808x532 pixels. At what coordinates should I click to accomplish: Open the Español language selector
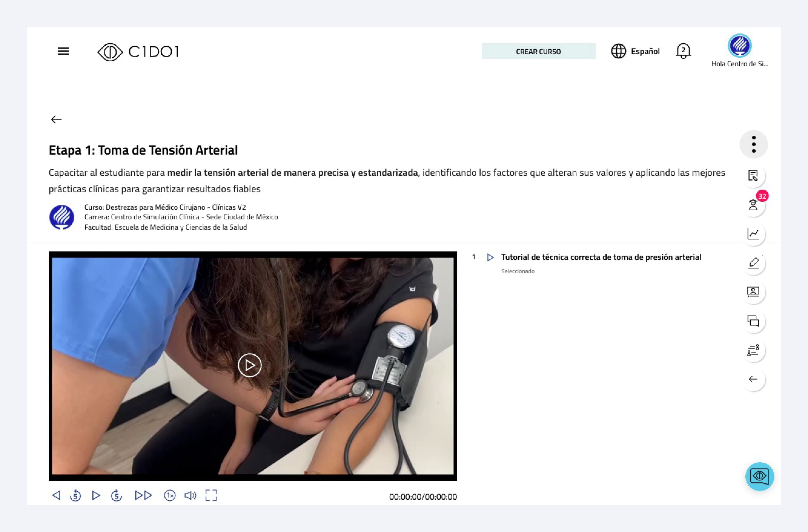click(635, 51)
